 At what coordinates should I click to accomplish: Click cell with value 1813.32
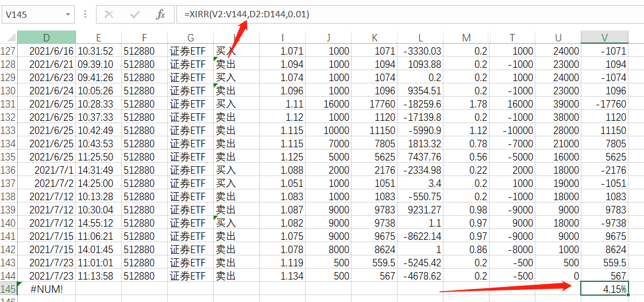421,143
